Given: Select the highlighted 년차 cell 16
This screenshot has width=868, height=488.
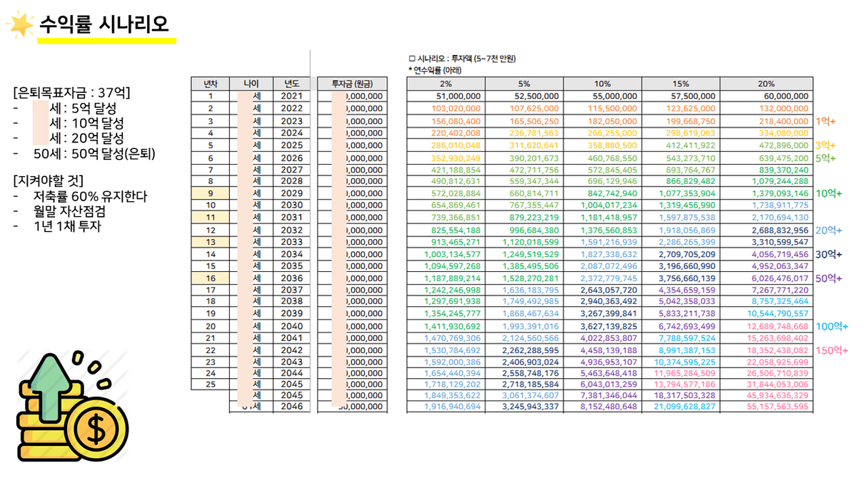Looking at the screenshot, I should point(211,278).
